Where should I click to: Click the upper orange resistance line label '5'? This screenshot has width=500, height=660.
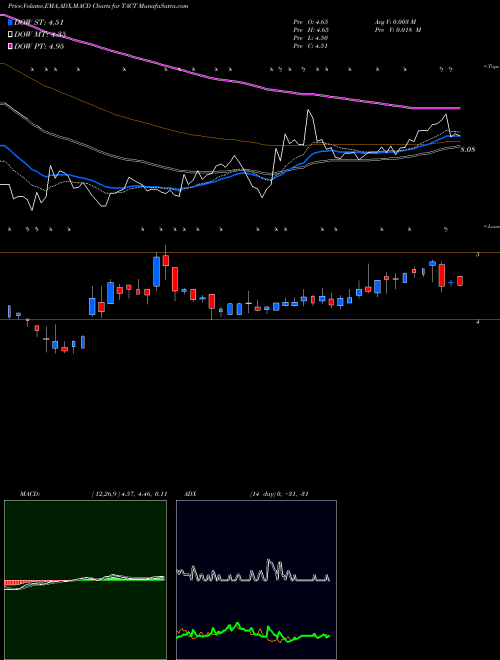tap(477, 255)
